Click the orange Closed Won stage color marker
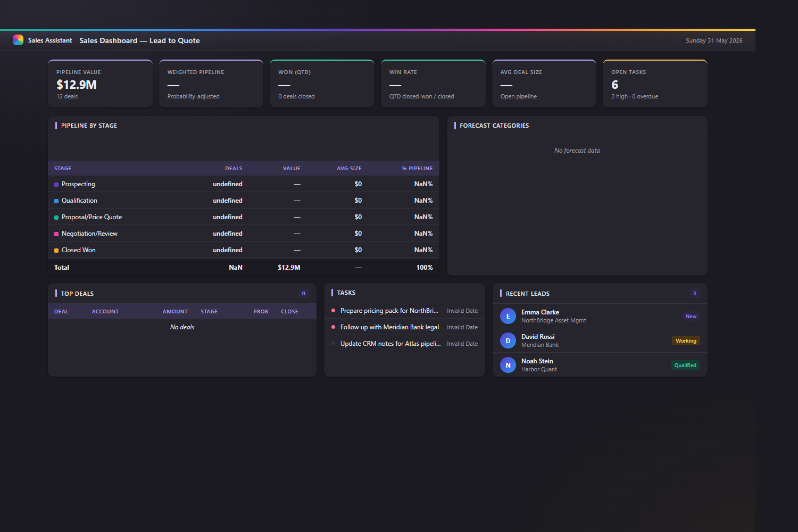Viewport: 798px width, 532px height. (x=56, y=250)
